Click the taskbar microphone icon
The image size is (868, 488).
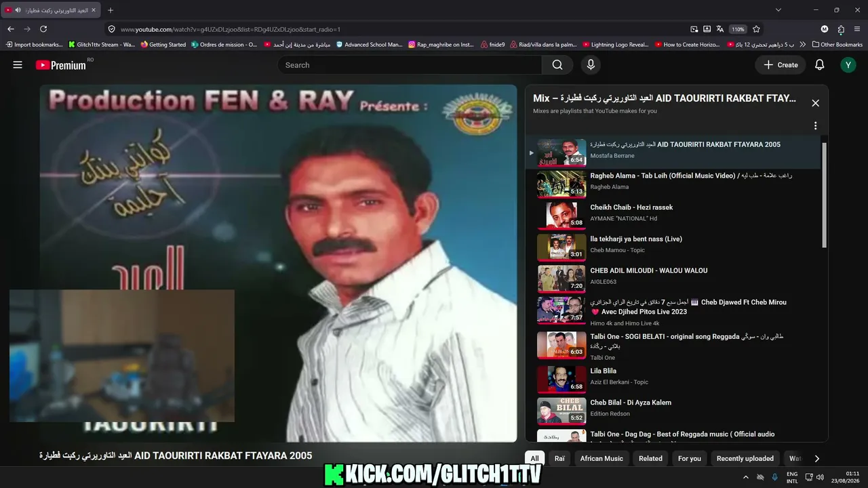click(774, 477)
